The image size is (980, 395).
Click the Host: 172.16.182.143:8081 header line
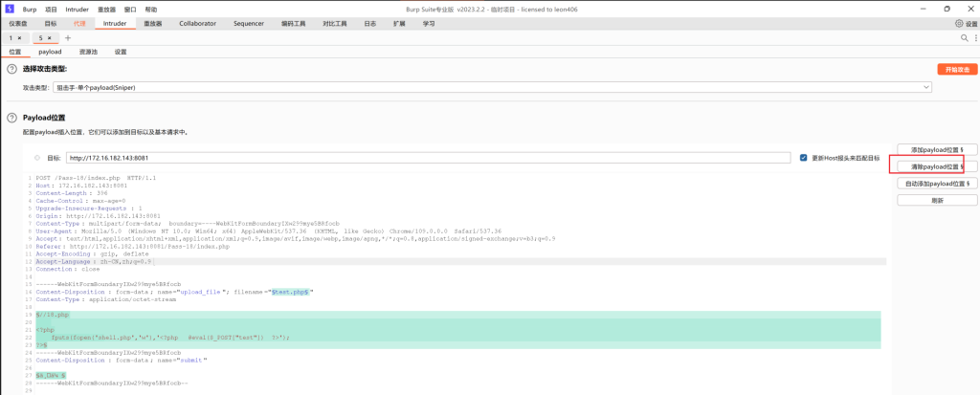(82, 186)
